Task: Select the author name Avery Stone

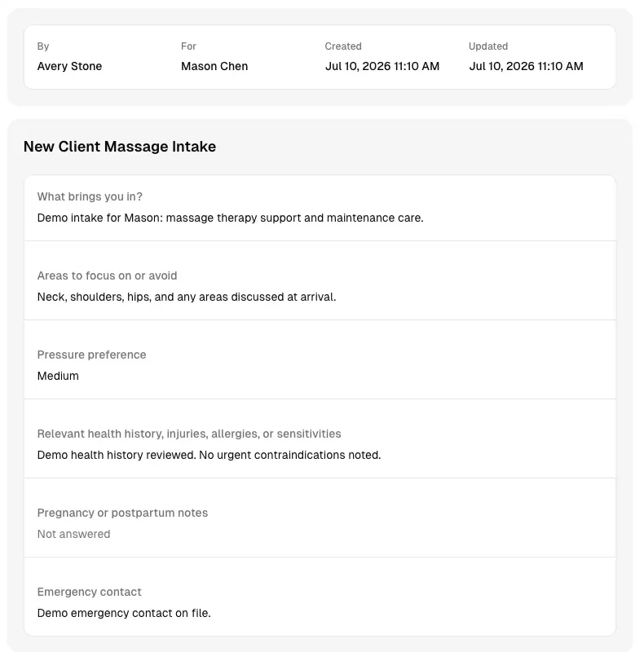Action: [69, 66]
